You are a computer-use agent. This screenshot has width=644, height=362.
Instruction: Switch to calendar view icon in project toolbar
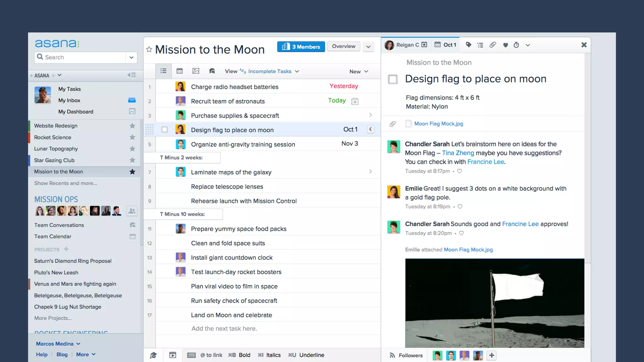point(180,71)
